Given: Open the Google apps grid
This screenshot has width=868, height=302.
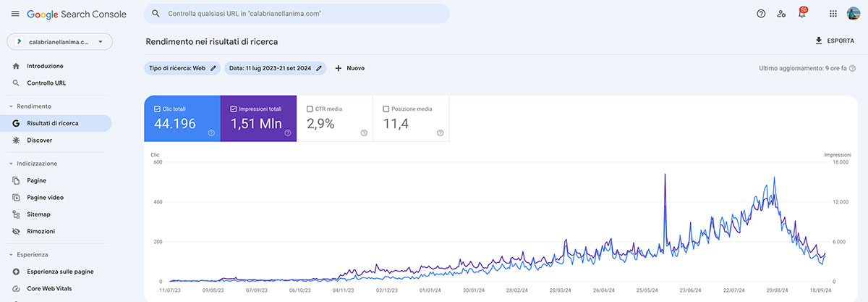Looking at the screenshot, I should point(833,14).
